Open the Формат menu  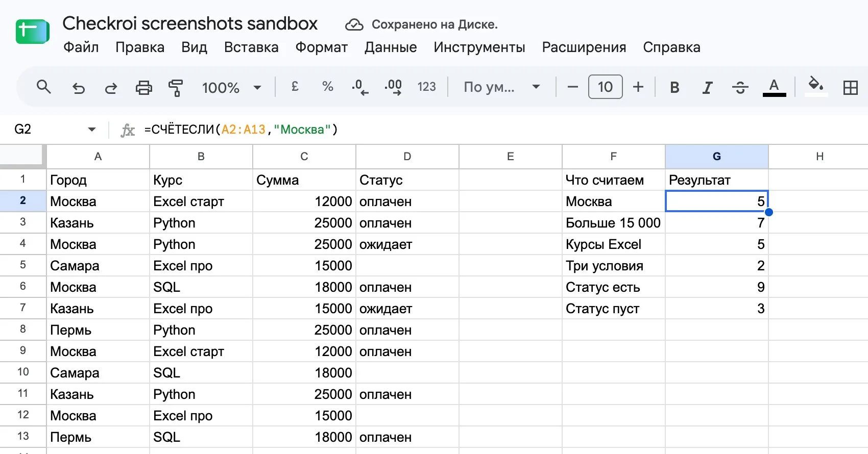click(x=322, y=47)
